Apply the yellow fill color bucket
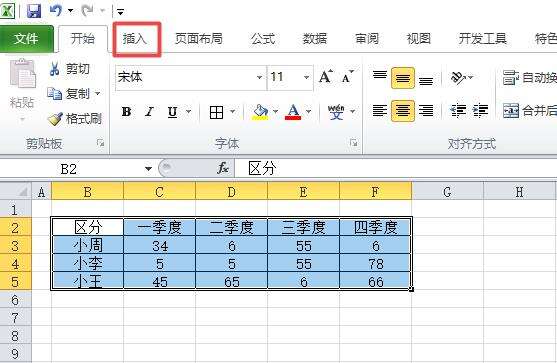Image resolution: width=557 pixels, height=363 pixels. 260,112
